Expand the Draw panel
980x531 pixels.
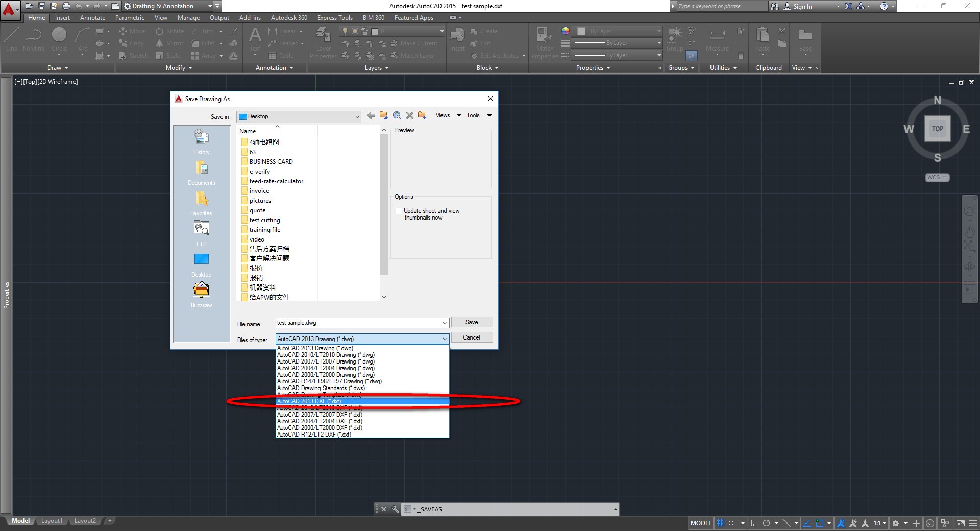(x=58, y=68)
